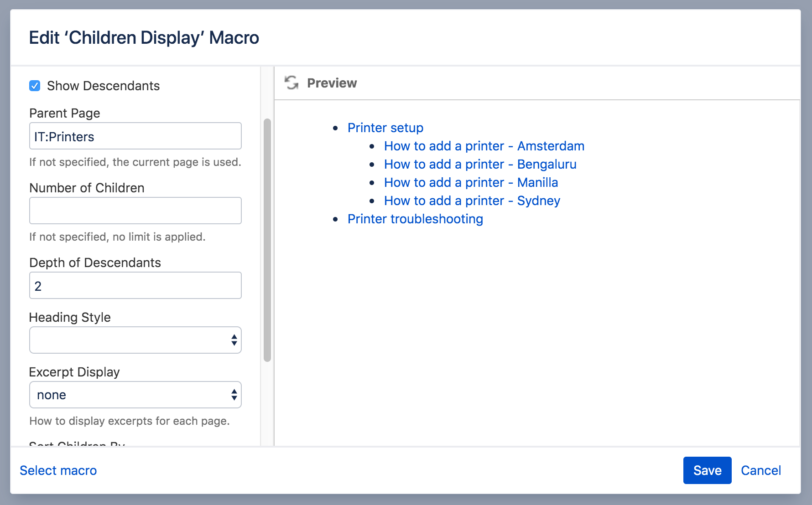Open the Bengaluru printer how-to link
This screenshot has width=812, height=505.
click(x=480, y=164)
